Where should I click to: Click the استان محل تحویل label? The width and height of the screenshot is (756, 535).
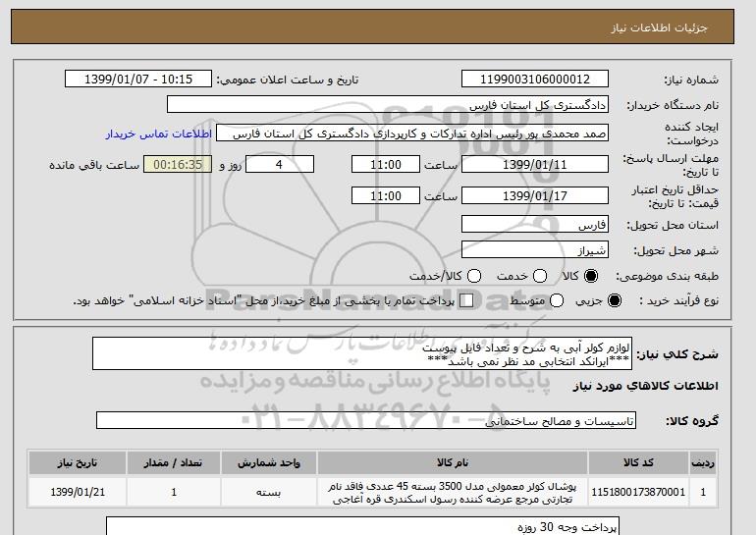pos(673,225)
